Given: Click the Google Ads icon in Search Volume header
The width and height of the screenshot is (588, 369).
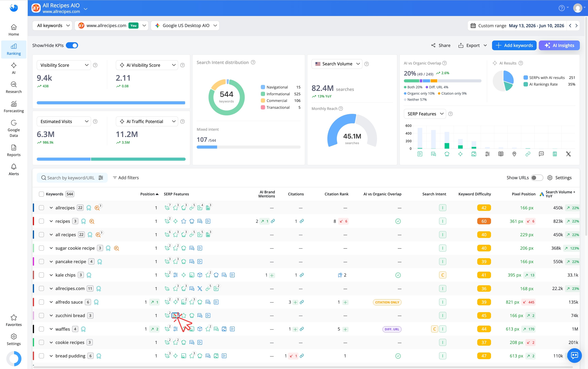Looking at the screenshot, I should coord(542,194).
